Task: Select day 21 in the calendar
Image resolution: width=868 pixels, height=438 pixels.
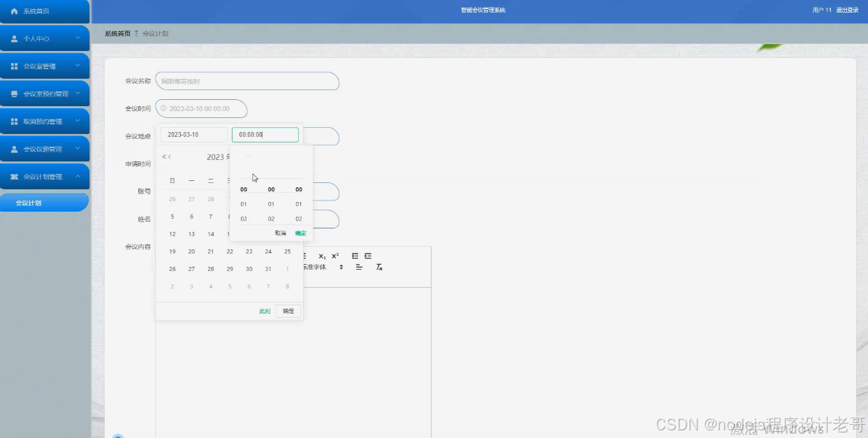Action: click(x=211, y=251)
